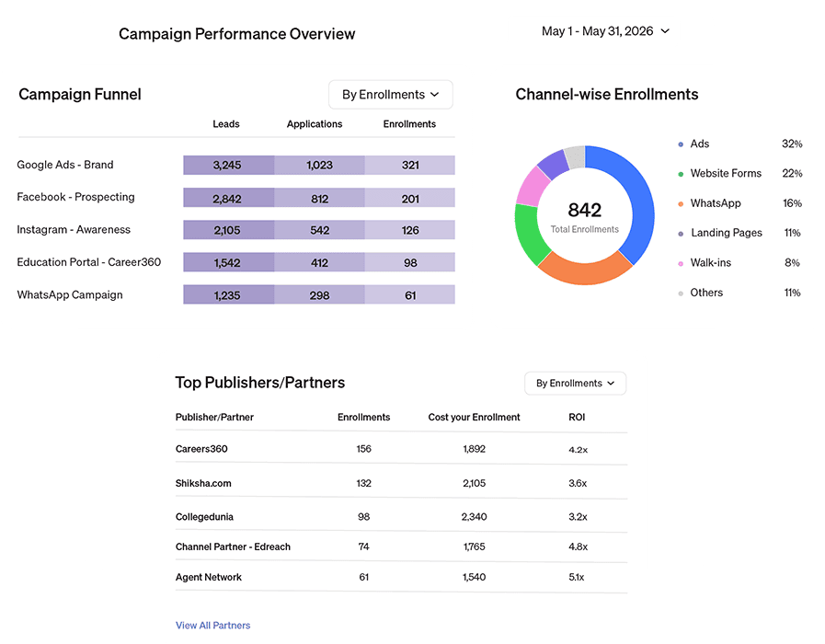
Task: Click the 2,105 leads bar for Instagram
Action: [228, 230]
